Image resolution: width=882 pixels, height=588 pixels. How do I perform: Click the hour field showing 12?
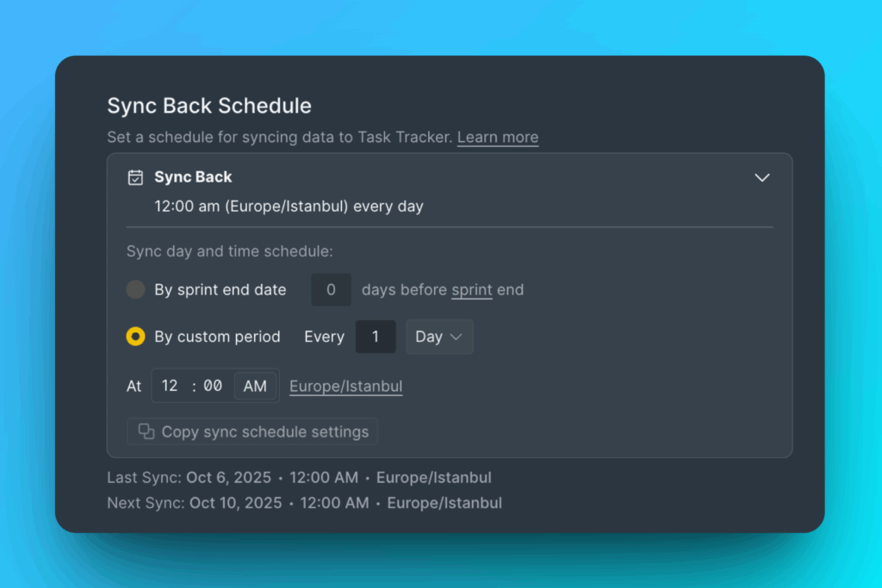tap(170, 386)
